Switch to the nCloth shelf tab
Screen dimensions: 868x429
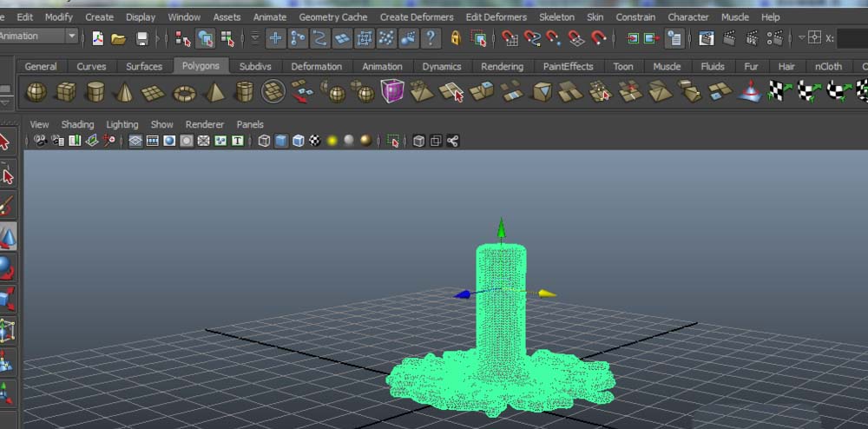coord(828,66)
